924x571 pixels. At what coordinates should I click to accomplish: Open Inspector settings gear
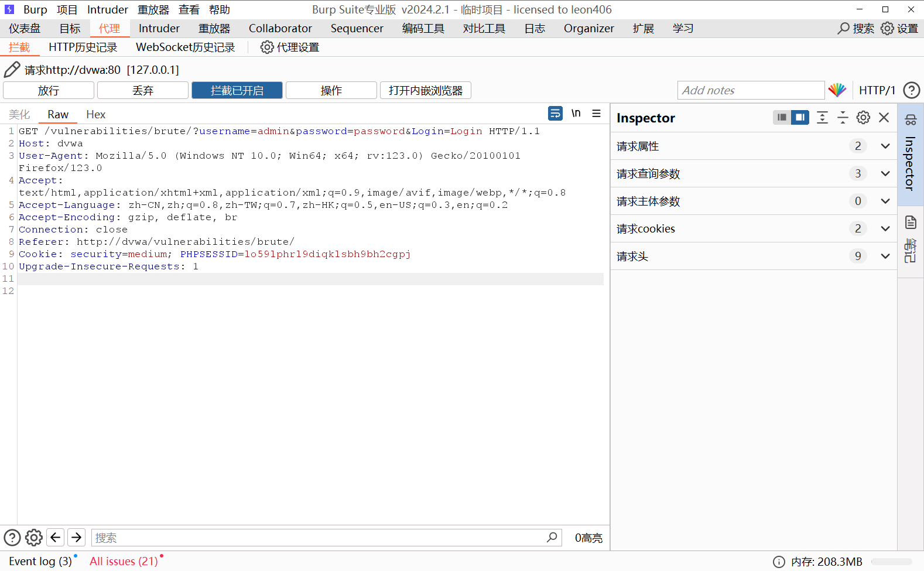863,118
